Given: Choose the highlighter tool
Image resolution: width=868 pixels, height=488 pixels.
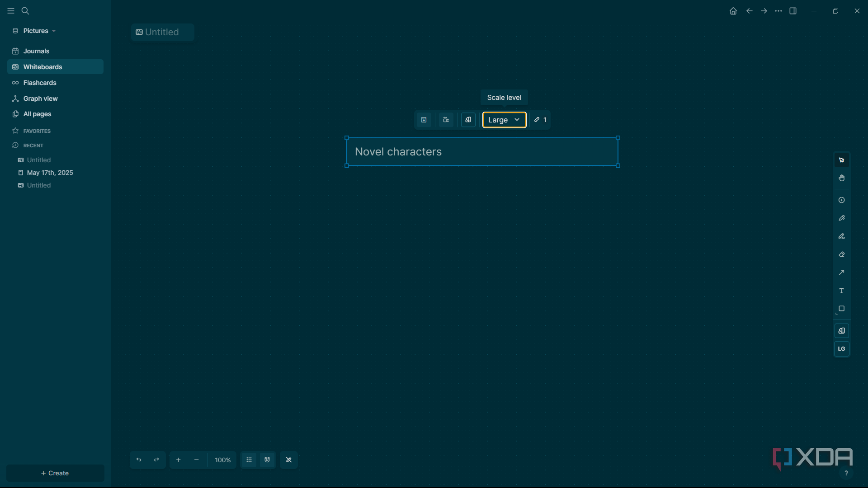Looking at the screenshot, I should [841, 236].
